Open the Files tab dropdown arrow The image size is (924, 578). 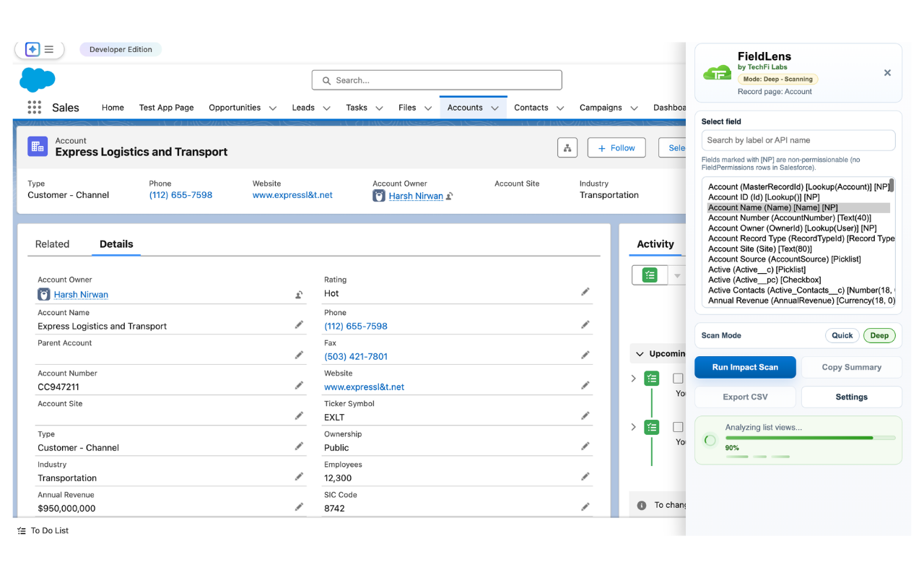point(427,108)
